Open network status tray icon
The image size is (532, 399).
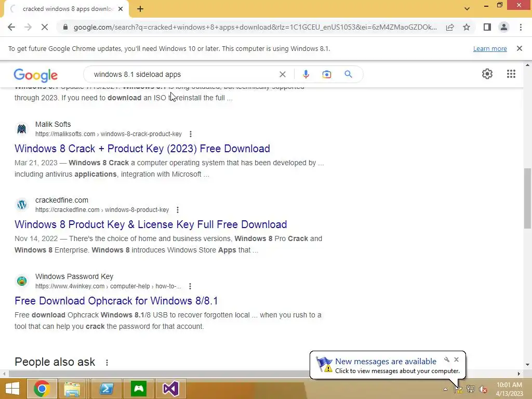point(471,389)
